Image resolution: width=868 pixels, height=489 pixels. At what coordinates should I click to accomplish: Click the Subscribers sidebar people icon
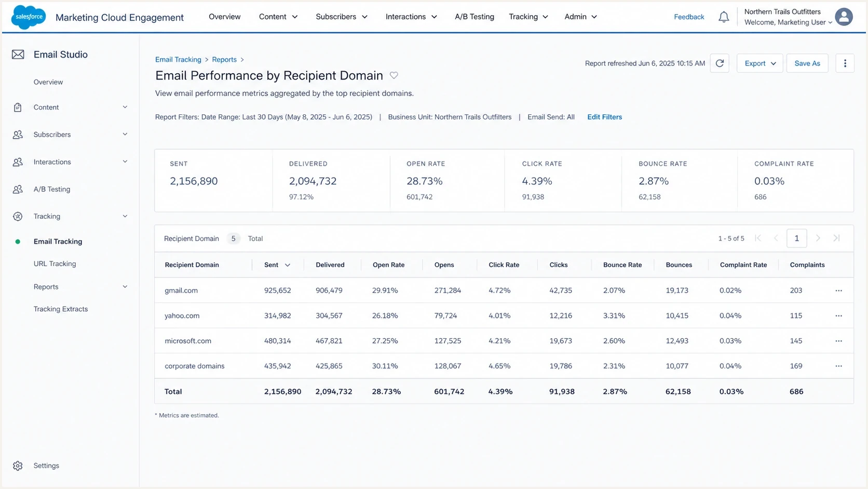click(18, 135)
